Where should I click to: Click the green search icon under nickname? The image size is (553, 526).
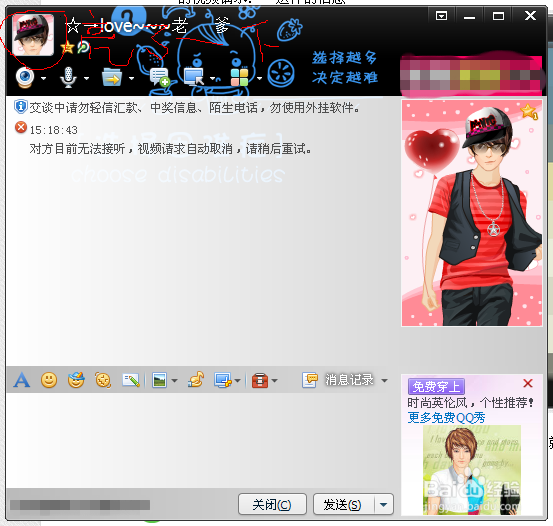[83, 47]
